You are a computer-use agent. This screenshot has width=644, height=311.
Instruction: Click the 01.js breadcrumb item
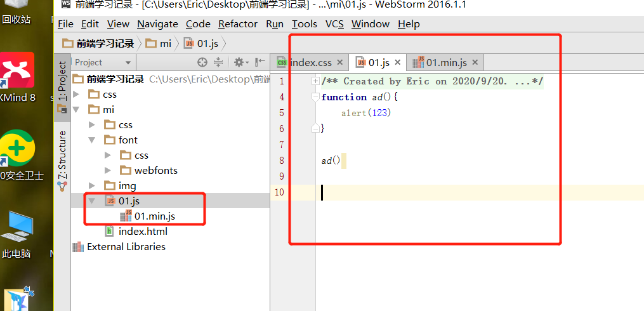pos(201,44)
